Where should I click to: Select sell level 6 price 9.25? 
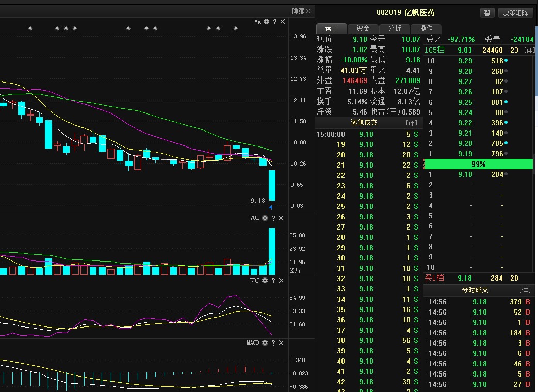465,102
